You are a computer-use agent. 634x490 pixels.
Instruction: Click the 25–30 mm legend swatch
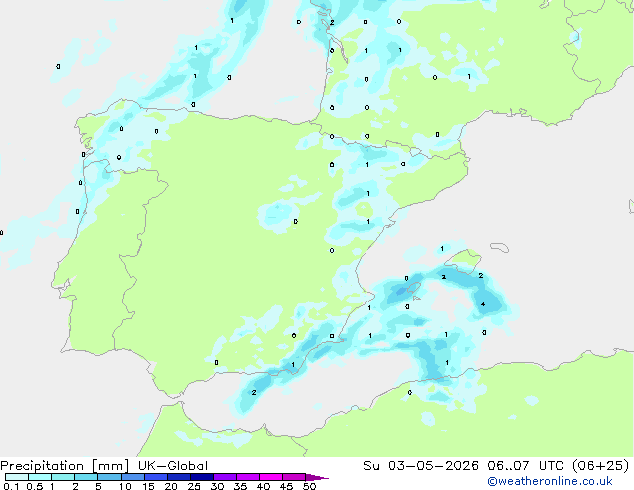click(x=201, y=477)
